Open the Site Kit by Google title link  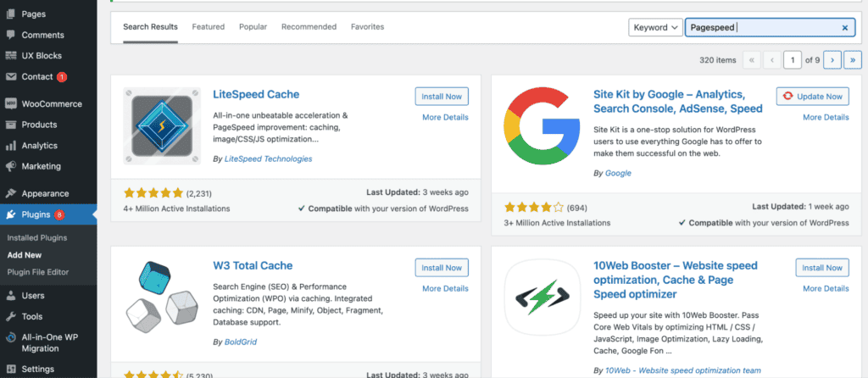pyautogui.click(x=678, y=101)
